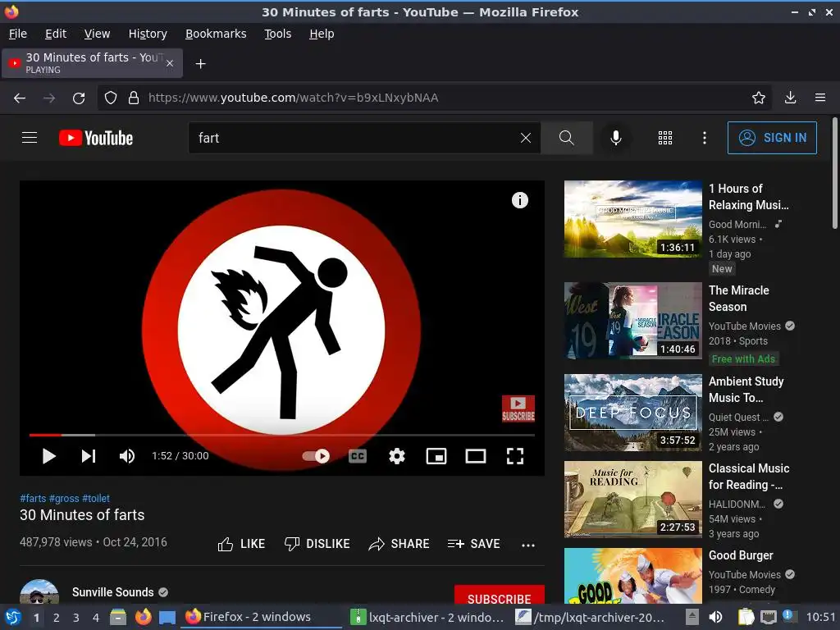The image size is (840, 630).
Task: Open the Firefox application hamburger menu
Action: (820, 98)
